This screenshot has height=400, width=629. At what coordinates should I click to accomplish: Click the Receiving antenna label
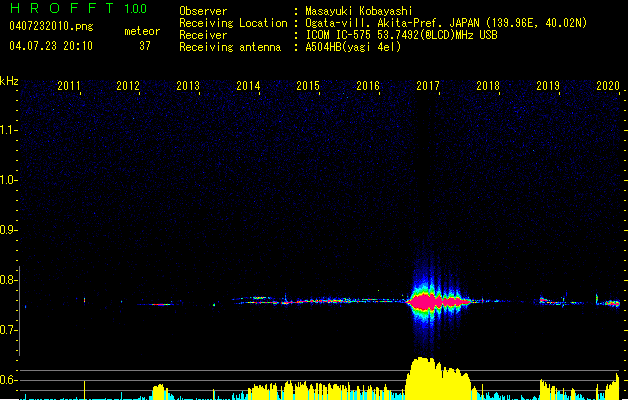tap(230, 47)
